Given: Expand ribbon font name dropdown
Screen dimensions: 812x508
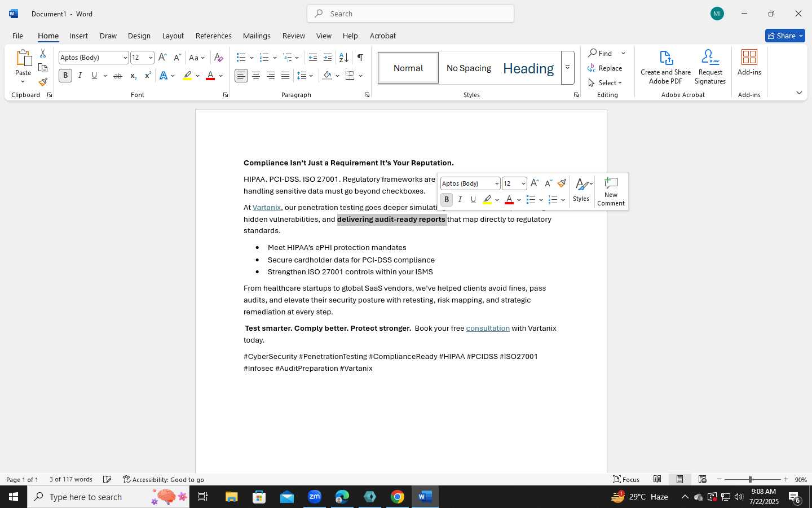Looking at the screenshot, I should pos(125,58).
